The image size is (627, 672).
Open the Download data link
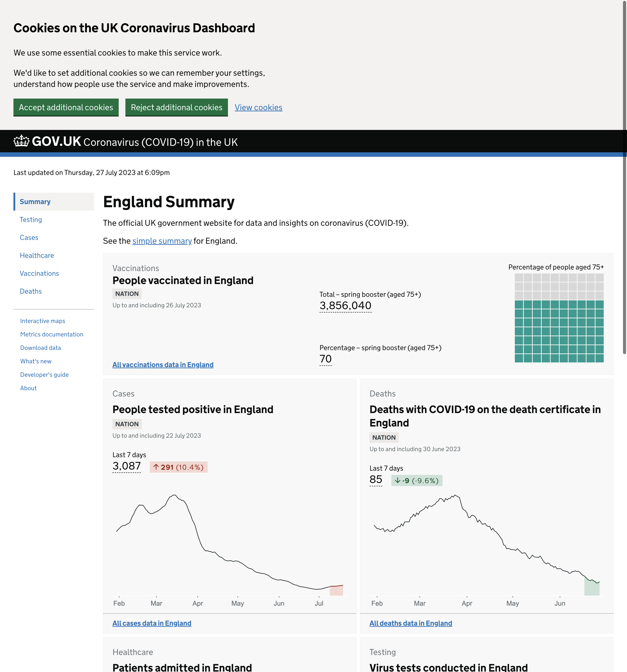click(41, 348)
